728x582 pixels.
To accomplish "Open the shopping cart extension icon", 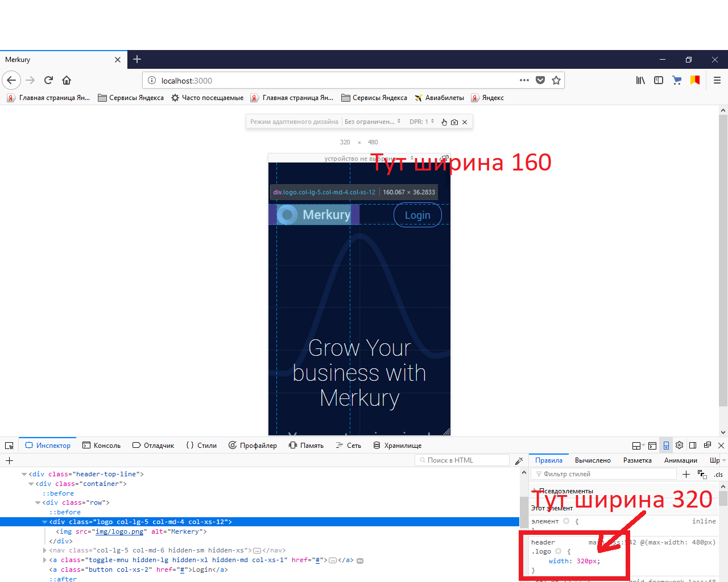I will [677, 80].
